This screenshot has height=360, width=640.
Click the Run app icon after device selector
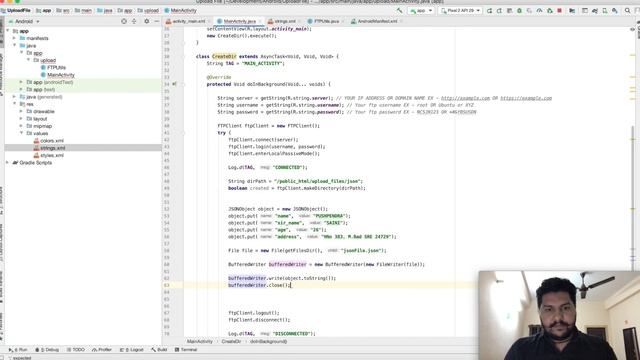click(489, 11)
